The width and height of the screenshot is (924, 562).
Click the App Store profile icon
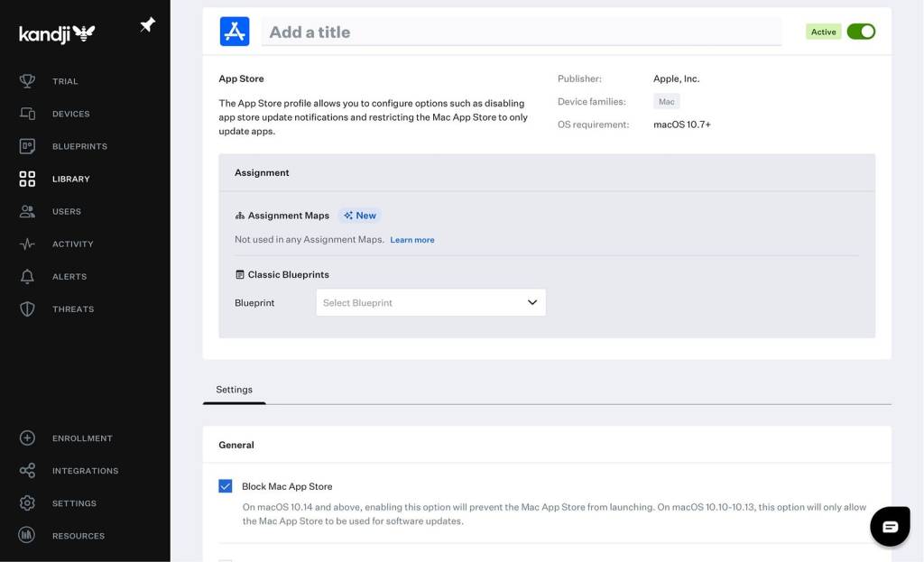point(235,32)
